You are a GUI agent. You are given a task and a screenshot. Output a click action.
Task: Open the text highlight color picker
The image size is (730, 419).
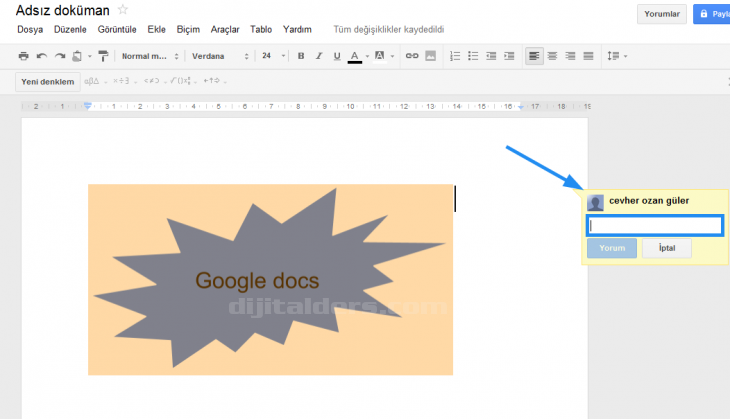tap(380, 56)
